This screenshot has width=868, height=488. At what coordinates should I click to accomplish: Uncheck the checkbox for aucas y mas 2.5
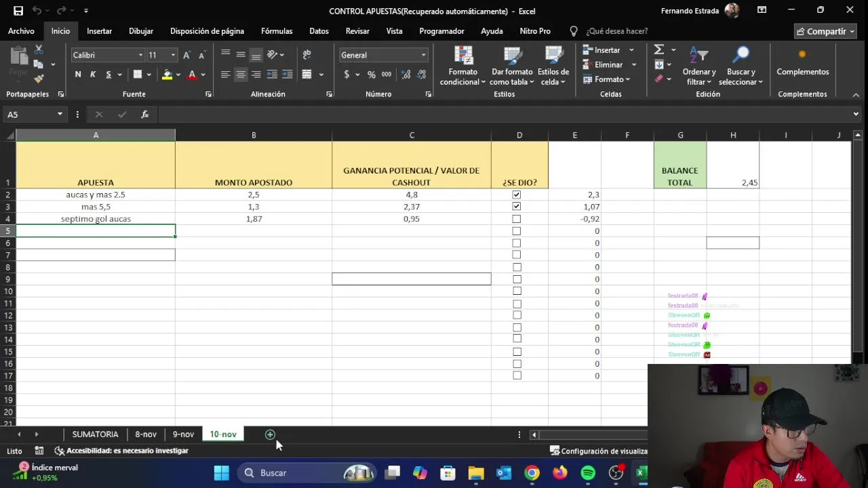(517, 195)
